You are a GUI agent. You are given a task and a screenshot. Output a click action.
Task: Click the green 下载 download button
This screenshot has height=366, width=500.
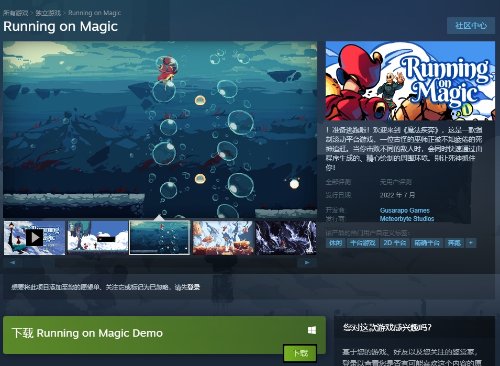click(300, 353)
